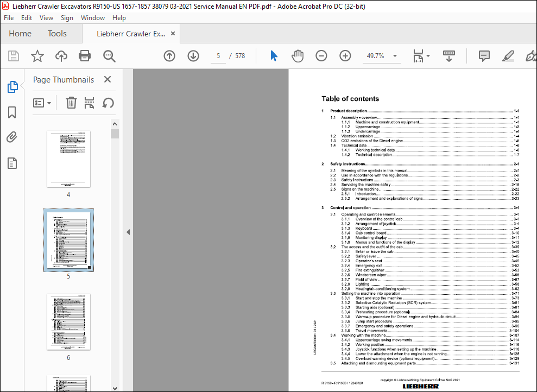Image resolution: width=537 pixels, height=392 pixels.
Task: Click the thumbnails scrollbar handle
Action: pos(115,133)
